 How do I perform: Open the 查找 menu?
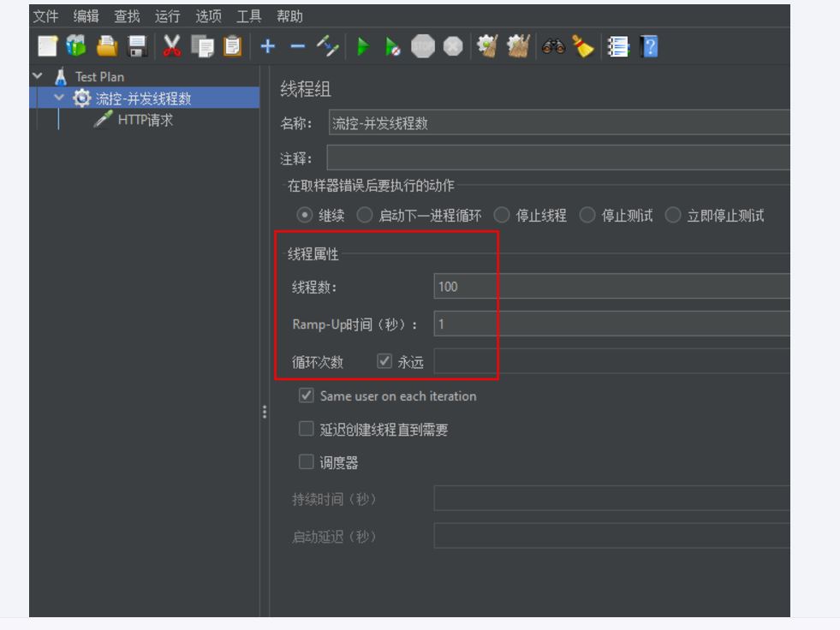click(127, 16)
